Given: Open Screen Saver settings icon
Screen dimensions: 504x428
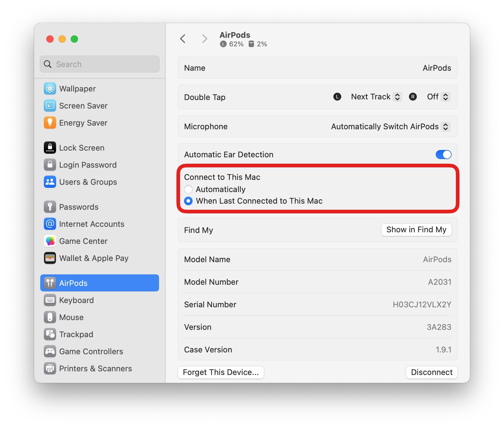Looking at the screenshot, I should 50,106.
